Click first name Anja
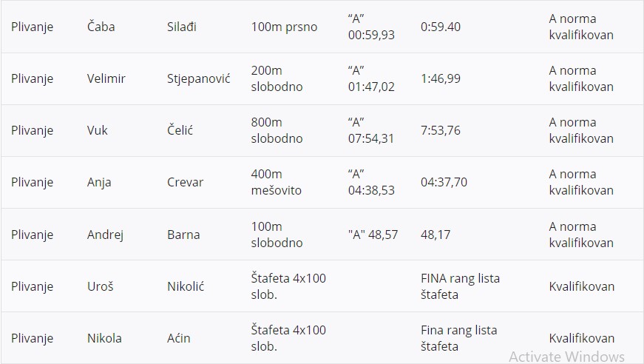644x364 pixels. pos(99,182)
